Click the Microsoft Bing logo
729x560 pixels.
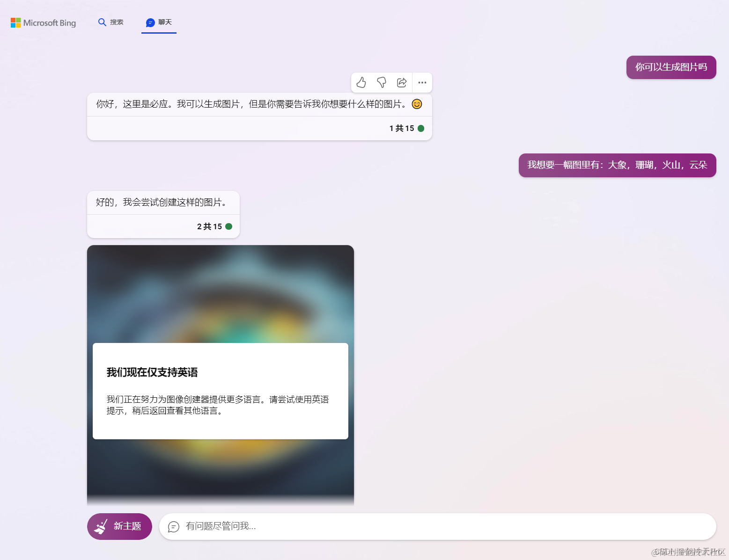(x=43, y=22)
